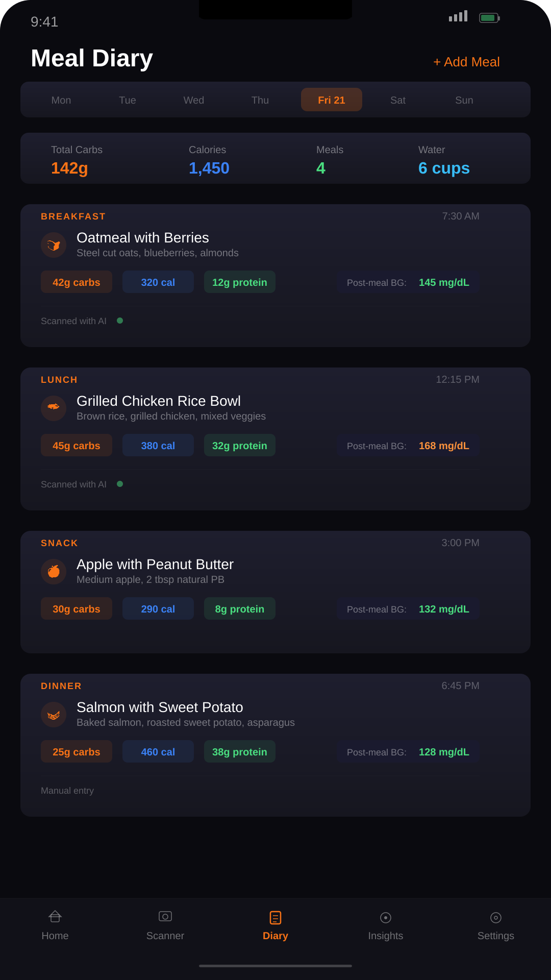
Task: Tap the 38g protein badge on dinner
Action: (x=240, y=752)
